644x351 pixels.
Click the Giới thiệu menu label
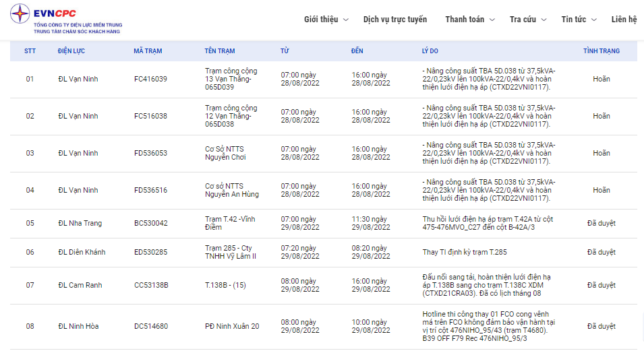[x=321, y=20]
